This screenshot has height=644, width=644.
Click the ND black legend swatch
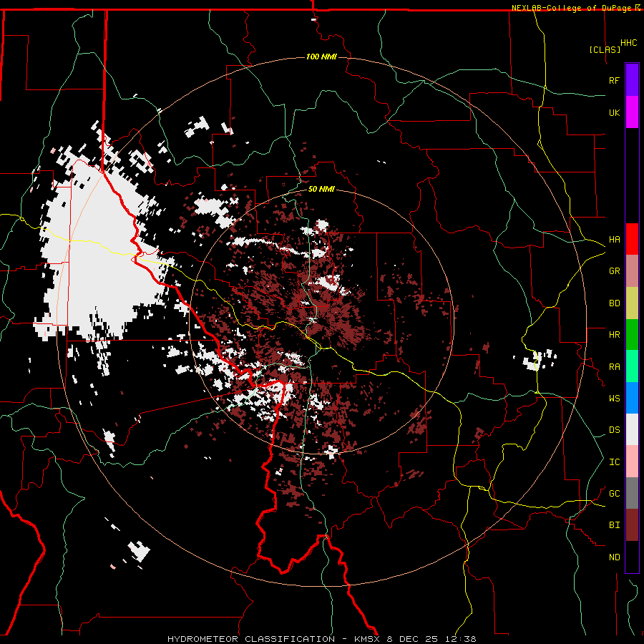tap(632, 557)
